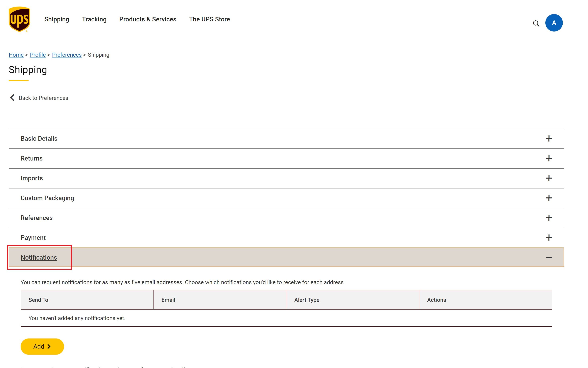The width and height of the screenshot is (588, 368).
Task: Follow the Home breadcrumb link
Action: coord(16,55)
